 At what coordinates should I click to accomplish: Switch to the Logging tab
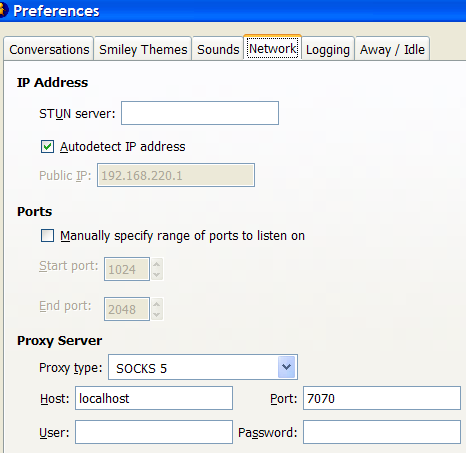click(328, 49)
